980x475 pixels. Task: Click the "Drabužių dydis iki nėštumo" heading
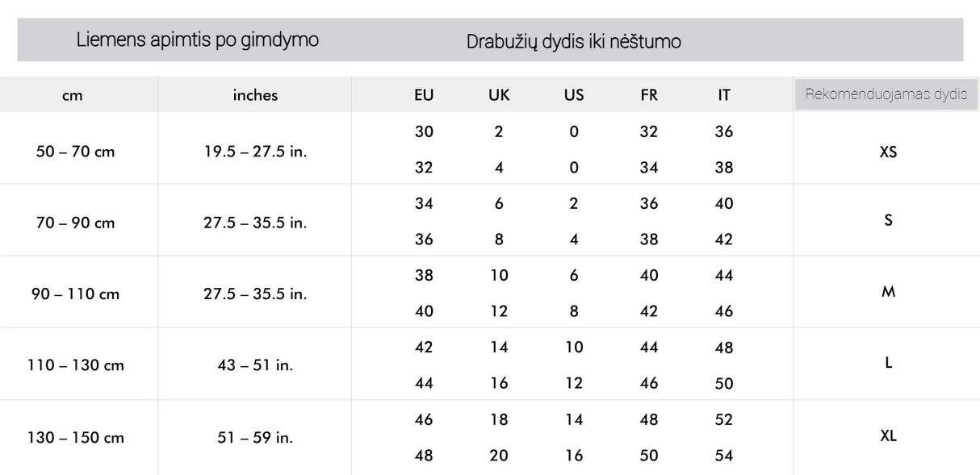point(573,42)
